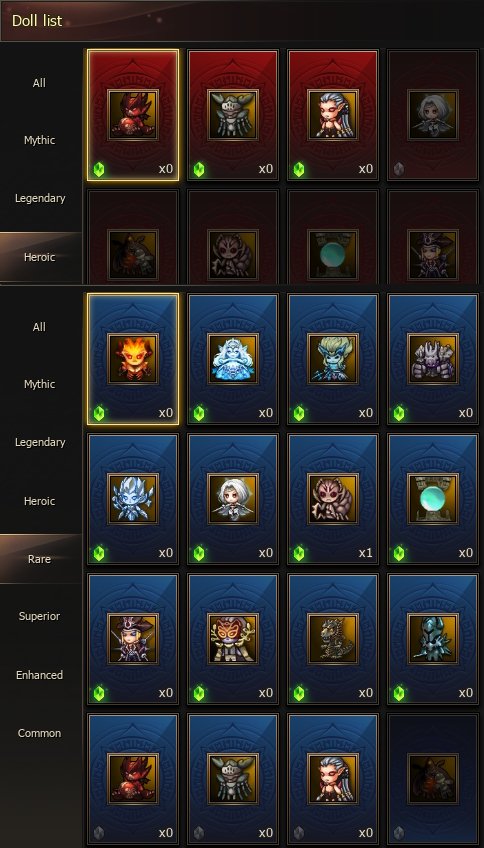
Task: Filter dolls by Common rarity
Action: [39, 733]
